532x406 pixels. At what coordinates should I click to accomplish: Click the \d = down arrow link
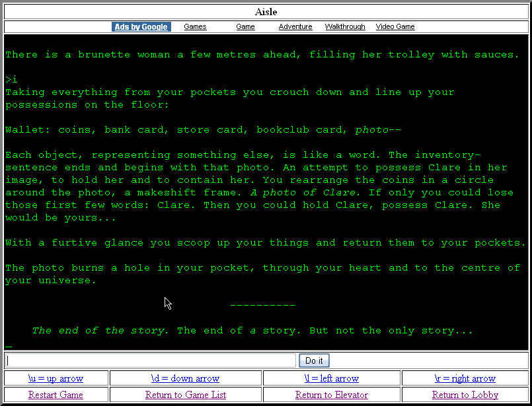[185, 378]
